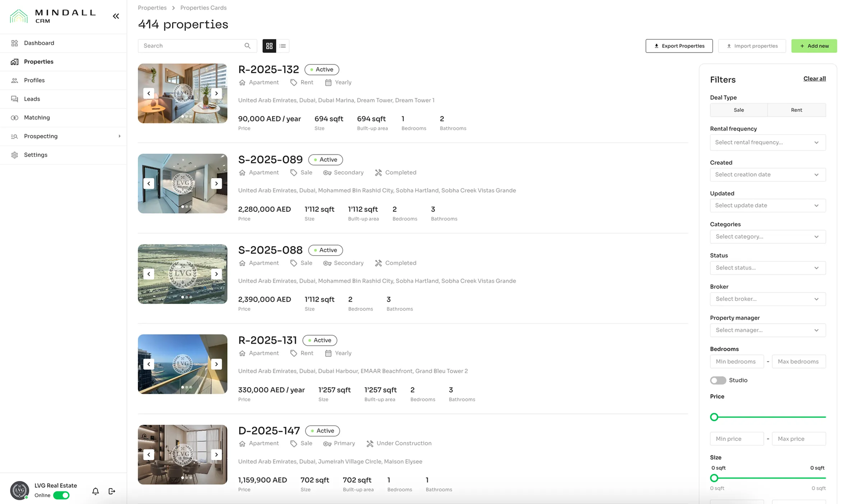
Task: Show next photo of R-2025-132
Action: pyautogui.click(x=216, y=93)
